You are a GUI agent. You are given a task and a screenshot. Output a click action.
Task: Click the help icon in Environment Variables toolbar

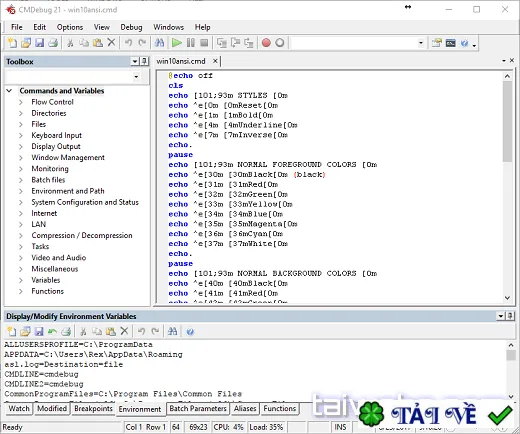190,331
